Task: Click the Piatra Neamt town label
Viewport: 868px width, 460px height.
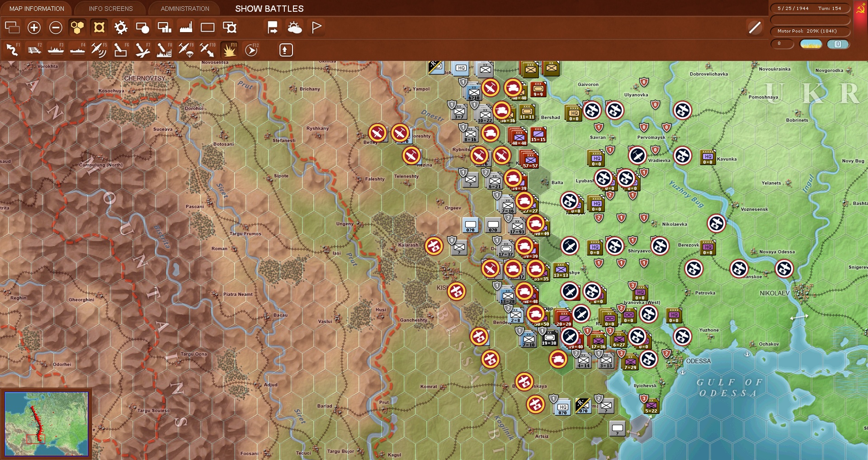Action: click(238, 294)
